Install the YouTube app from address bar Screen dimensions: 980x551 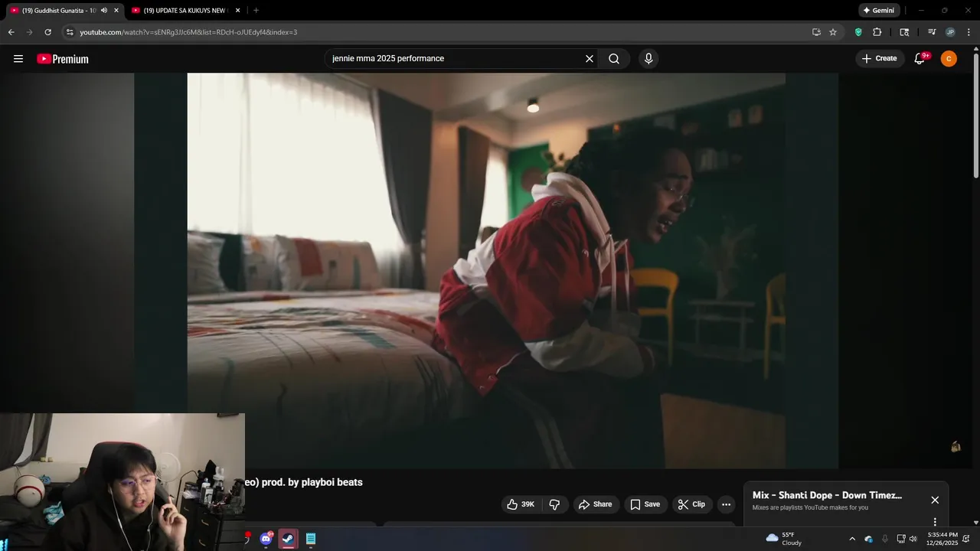[x=816, y=32]
